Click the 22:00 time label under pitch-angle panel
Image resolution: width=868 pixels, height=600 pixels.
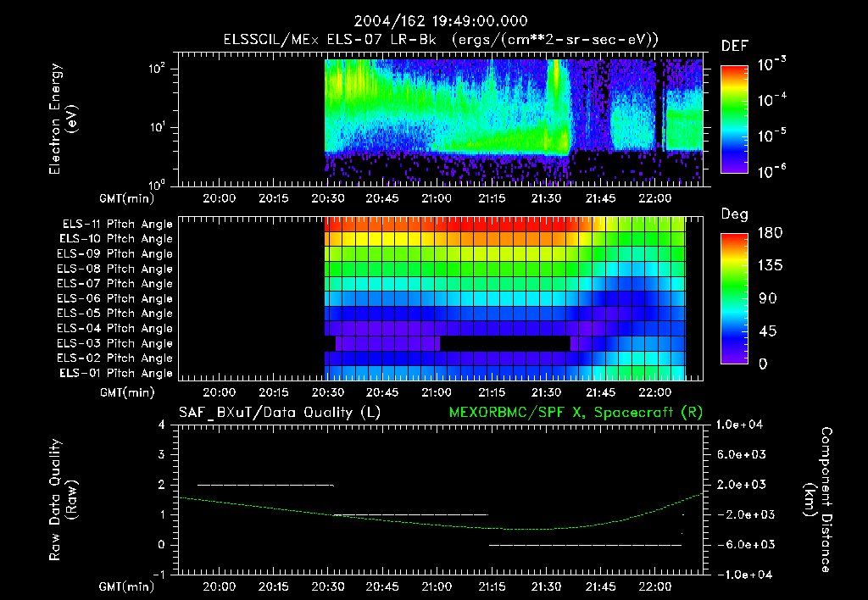coord(655,393)
